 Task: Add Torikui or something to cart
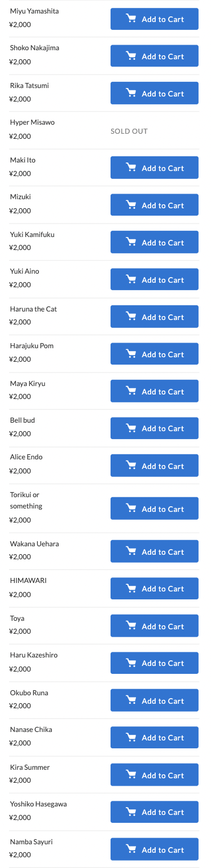[x=155, y=509]
